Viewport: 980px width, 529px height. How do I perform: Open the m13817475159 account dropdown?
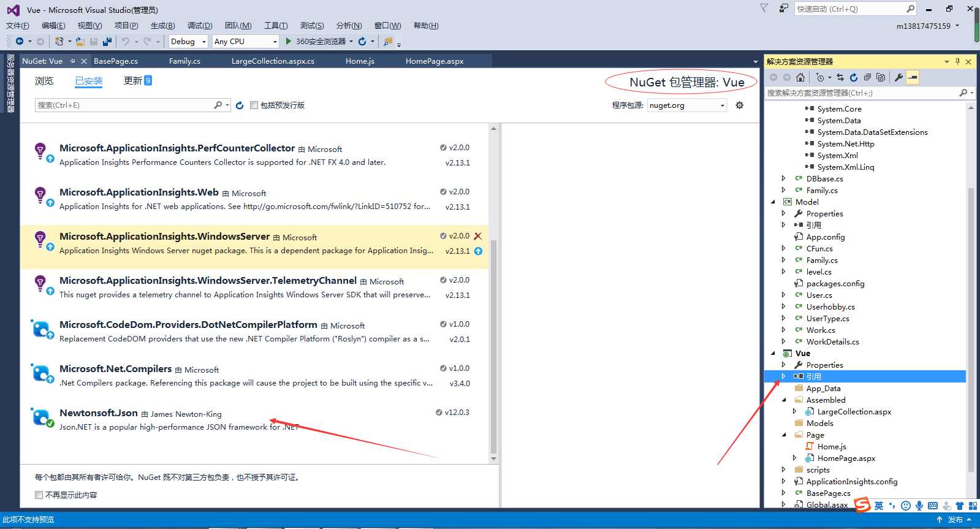[x=957, y=26]
